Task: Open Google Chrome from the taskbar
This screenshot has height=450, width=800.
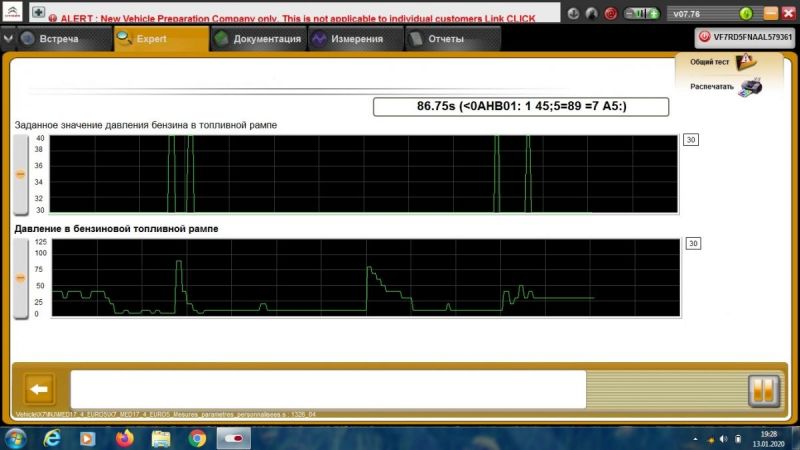Action: point(197,438)
